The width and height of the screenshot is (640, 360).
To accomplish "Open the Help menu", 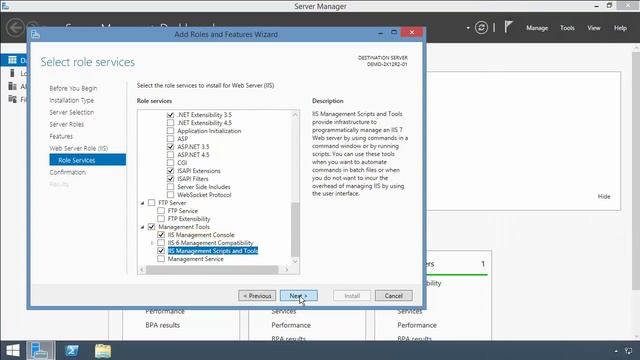I will coord(620,28).
